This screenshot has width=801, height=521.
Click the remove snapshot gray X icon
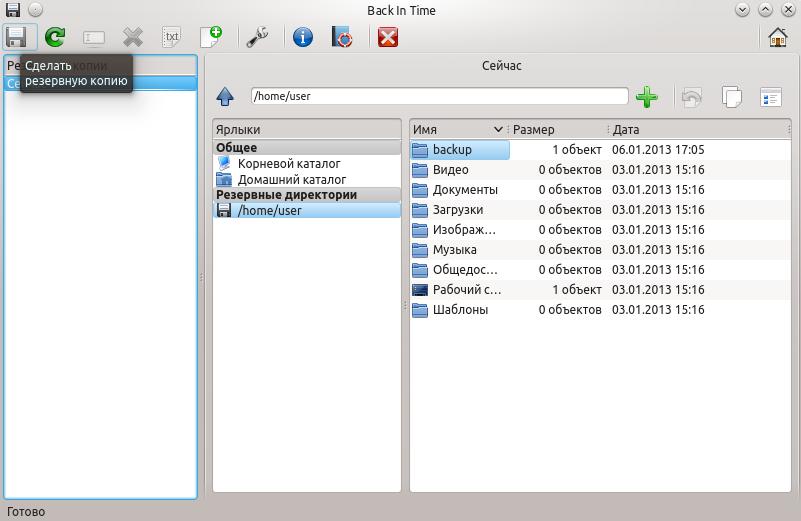[133, 37]
